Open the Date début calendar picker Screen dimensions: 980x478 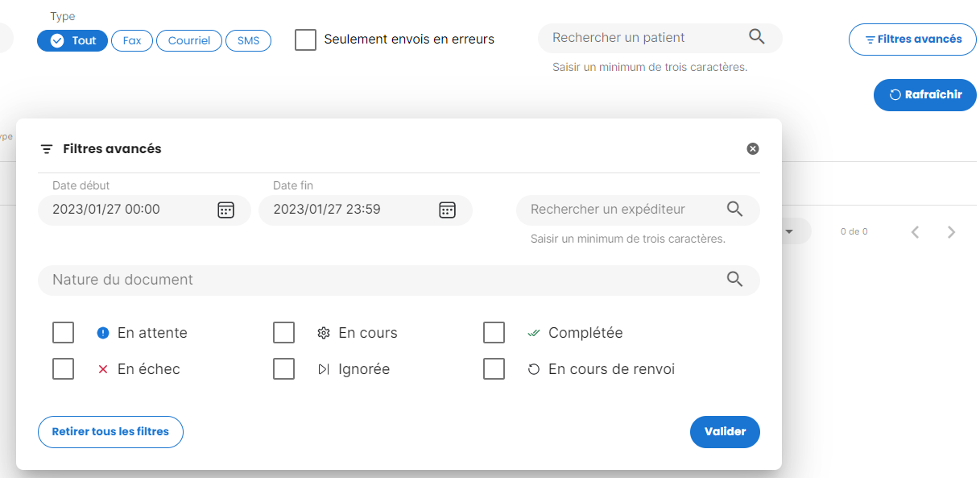pos(225,210)
